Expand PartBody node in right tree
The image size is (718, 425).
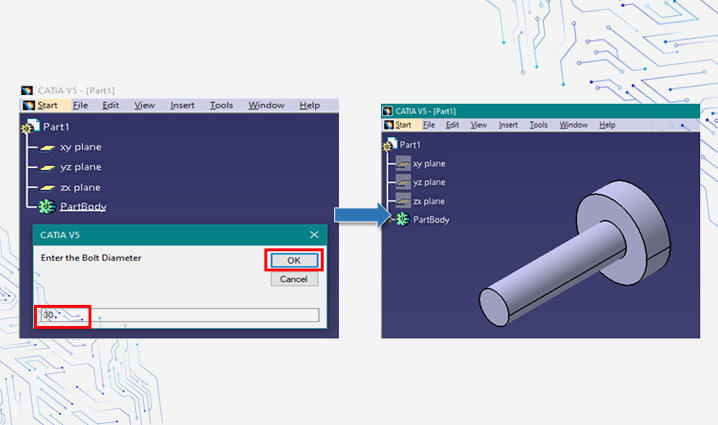pos(391,220)
